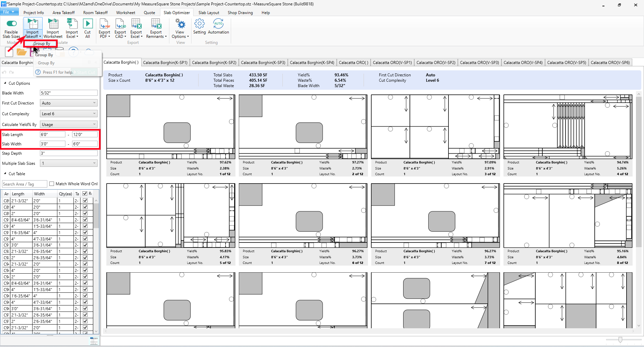Switch to the Shop Drawing ribbon tab
Image resolution: width=644 pixels, height=347 pixels.
tap(240, 13)
